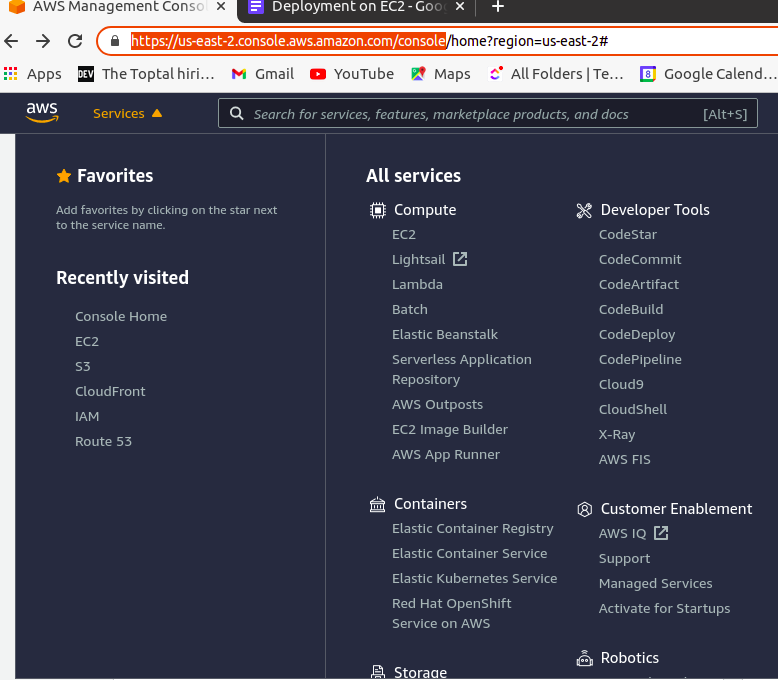The height and width of the screenshot is (680, 778).
Task: Open Elastic Kubernetes Service
Action: (x=474, y=578)
